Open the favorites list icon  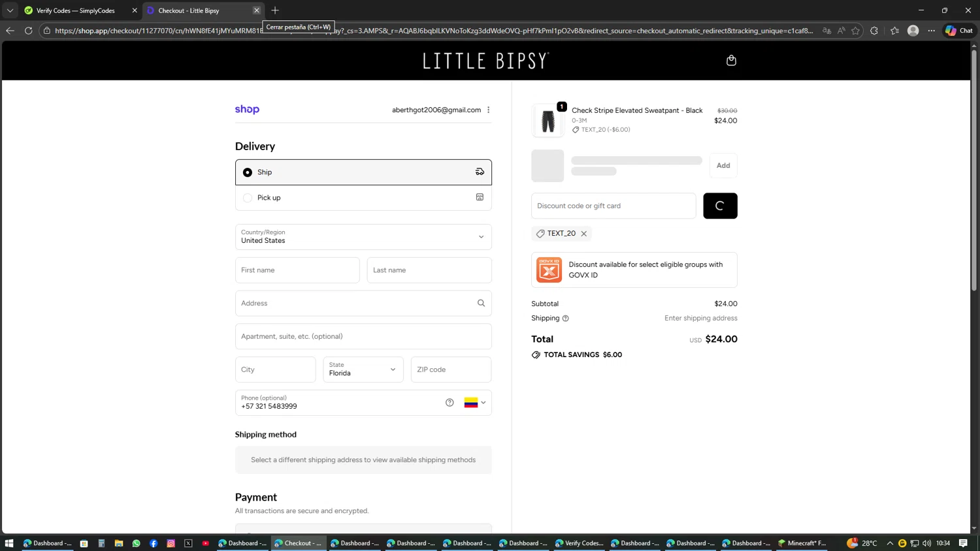coord(894,31)
